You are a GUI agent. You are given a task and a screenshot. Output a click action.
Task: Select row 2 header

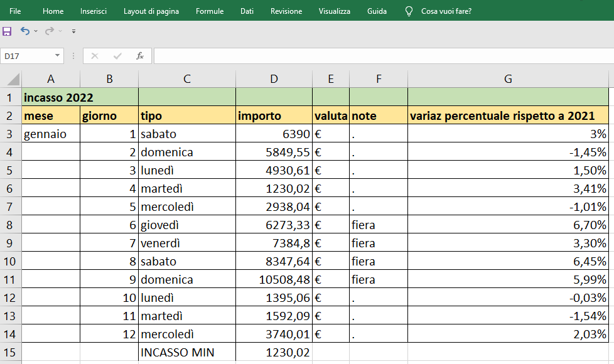click(x=11, y=115)
